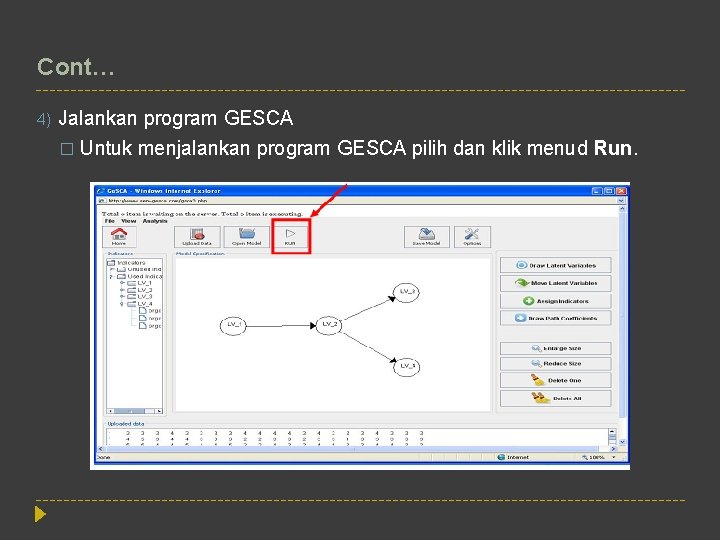Select the Indicators root folder

click(x=126, y=263)
